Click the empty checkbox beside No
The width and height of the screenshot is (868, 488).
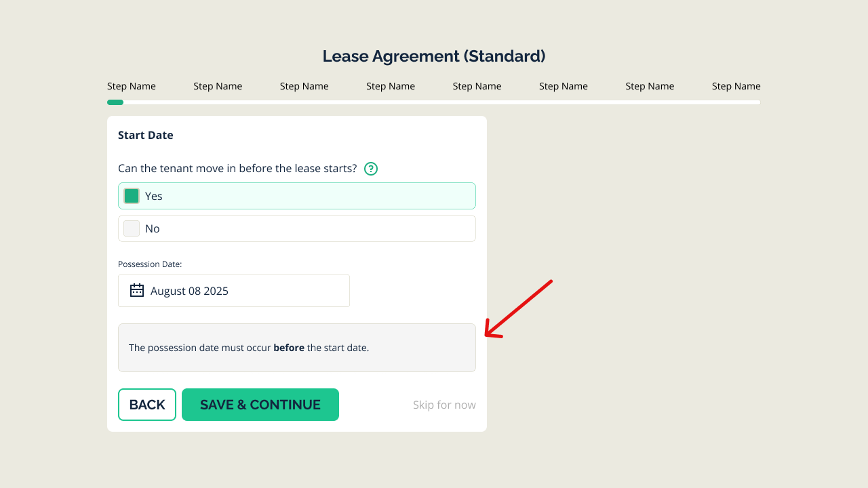tap(131, 228)
